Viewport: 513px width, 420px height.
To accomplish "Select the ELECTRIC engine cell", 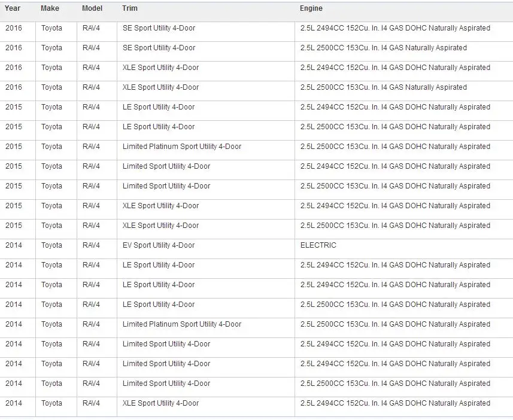I will tap(318, 245).
